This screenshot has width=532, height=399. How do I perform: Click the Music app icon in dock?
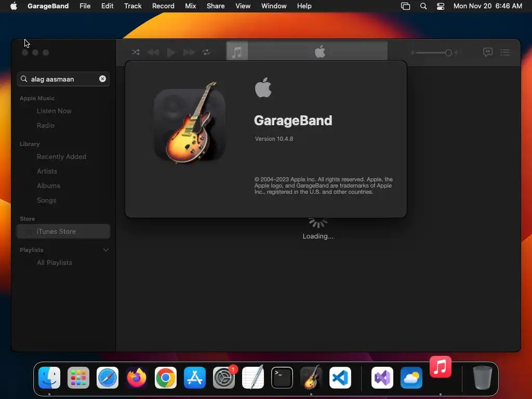pyautogui.click(x=441, y=367)
